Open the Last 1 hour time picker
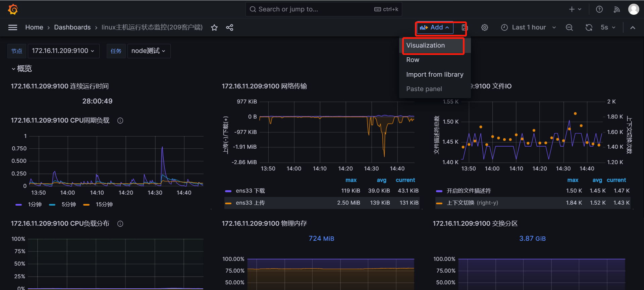This screenshot has height=290, width=644. coord(529,27)
